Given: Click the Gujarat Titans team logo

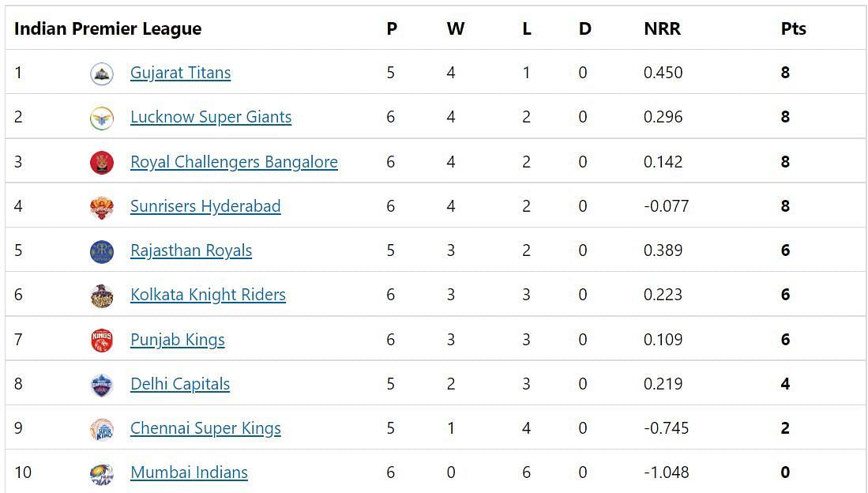Looking at the screenshot, I should coord(102,73).
